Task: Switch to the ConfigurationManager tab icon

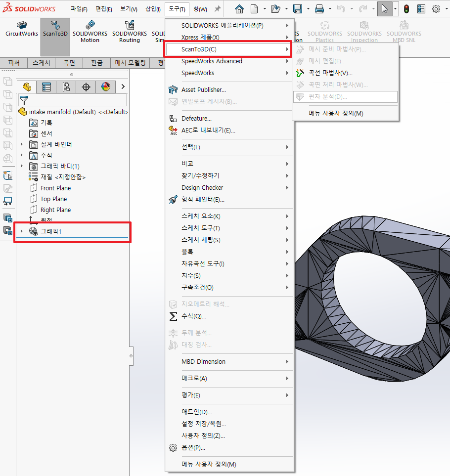Action: click(66, 87)
